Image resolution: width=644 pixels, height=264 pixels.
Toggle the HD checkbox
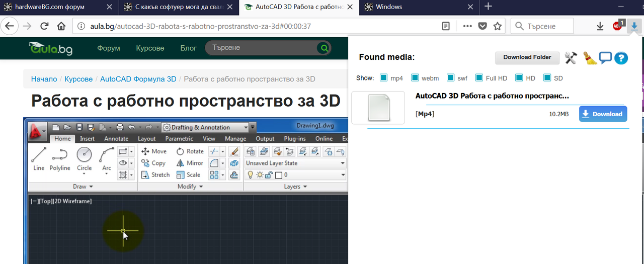(x=519, y=78)
